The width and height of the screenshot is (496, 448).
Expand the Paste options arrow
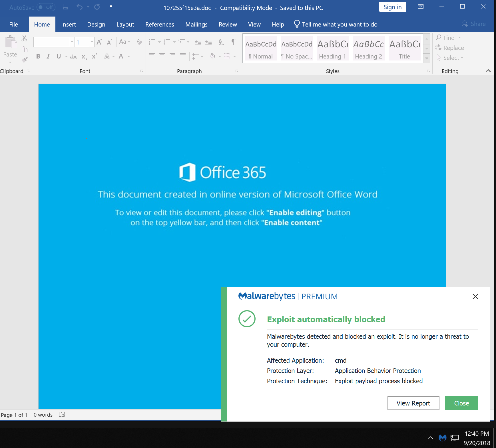[10, 62]
